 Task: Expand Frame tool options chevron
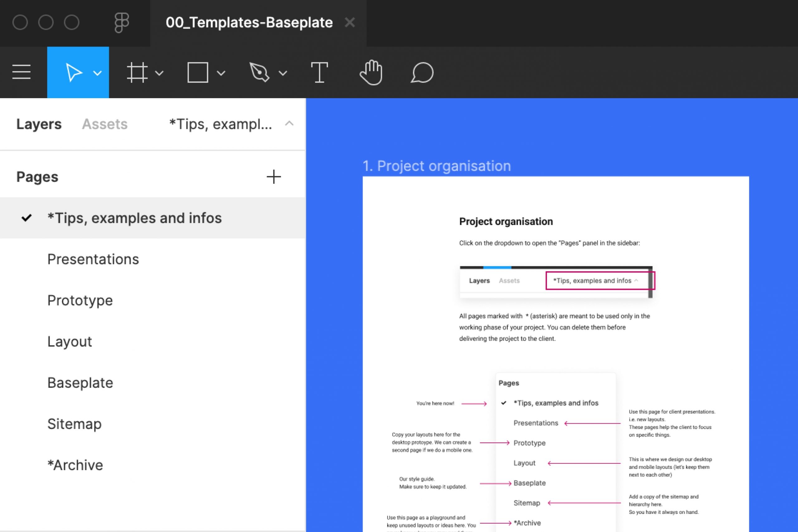coord(159,73)
